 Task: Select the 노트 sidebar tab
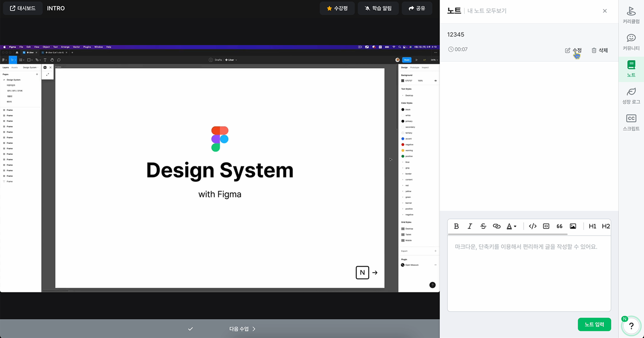[631, 69]
